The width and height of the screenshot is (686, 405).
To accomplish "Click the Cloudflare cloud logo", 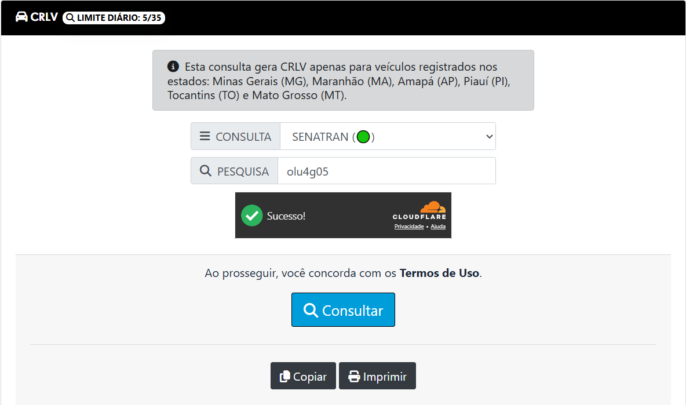I will pos(433,207).
